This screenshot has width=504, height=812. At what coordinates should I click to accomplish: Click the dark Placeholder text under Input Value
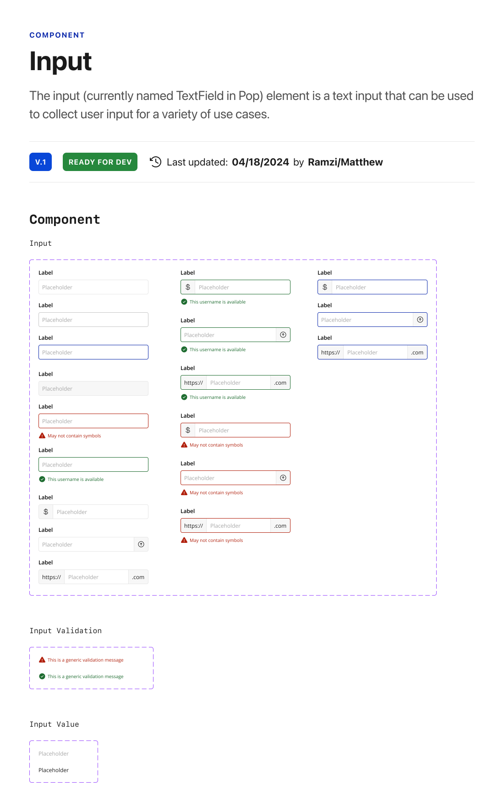(x=54, y=770)
